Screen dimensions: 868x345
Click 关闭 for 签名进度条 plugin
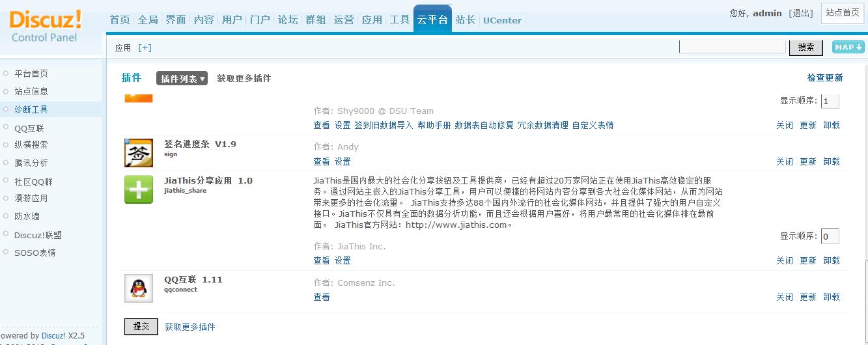(x=785, y=161)
